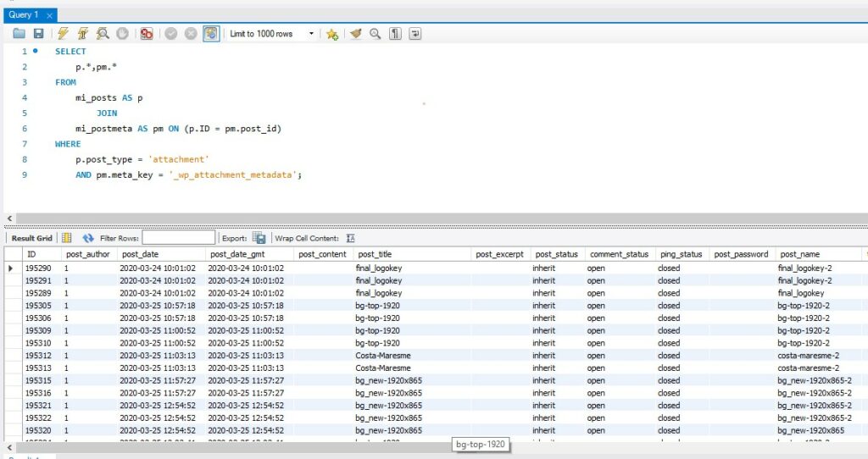Click the Rollback X icon

tap(191, 34)
